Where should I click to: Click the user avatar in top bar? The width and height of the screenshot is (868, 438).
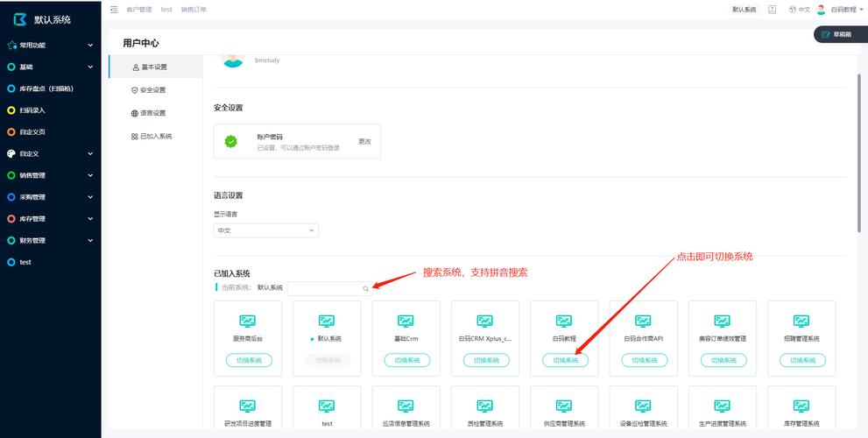(821, 10)
